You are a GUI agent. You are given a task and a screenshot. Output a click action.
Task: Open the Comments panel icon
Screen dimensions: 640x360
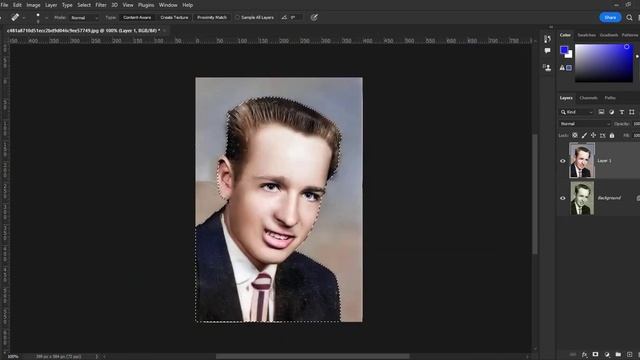point(547,51)
